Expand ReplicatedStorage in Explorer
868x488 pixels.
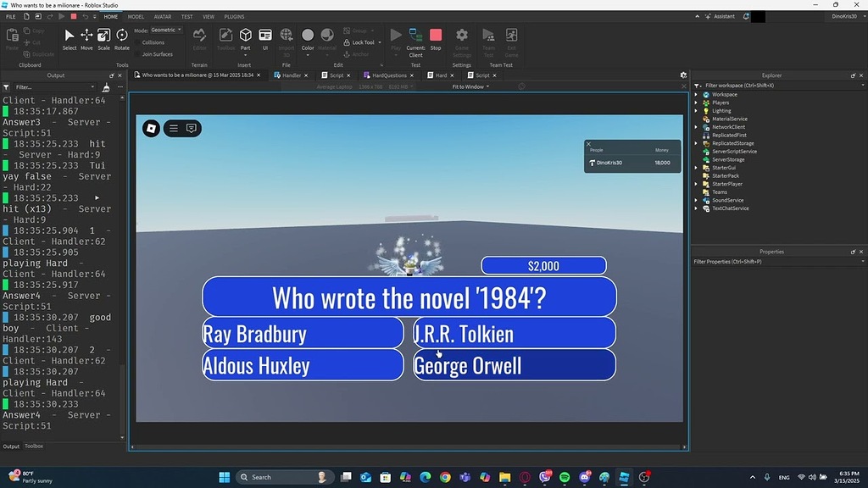point(697,143)
